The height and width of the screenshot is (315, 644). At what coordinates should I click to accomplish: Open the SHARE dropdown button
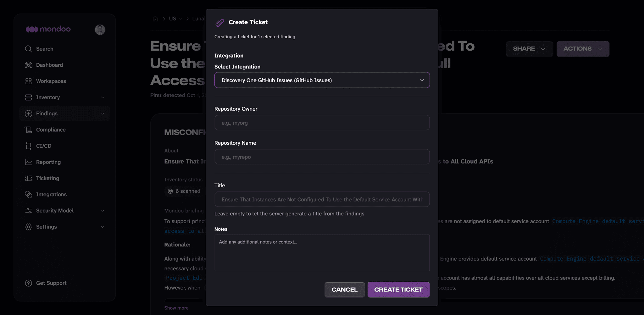point(529,49)
